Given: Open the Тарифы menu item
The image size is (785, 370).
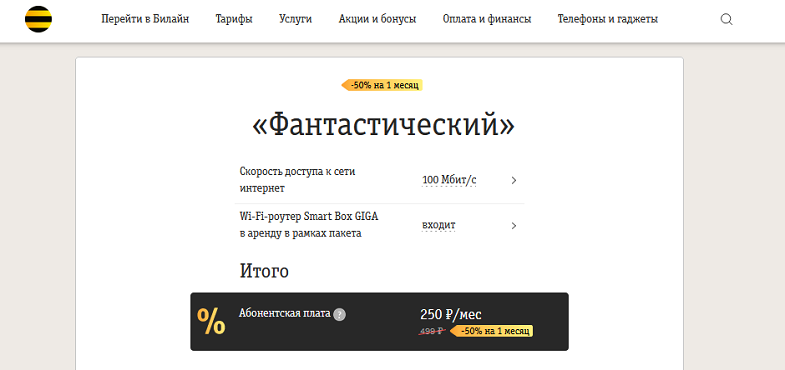Looking at the screenshot, I should (234, 19).
